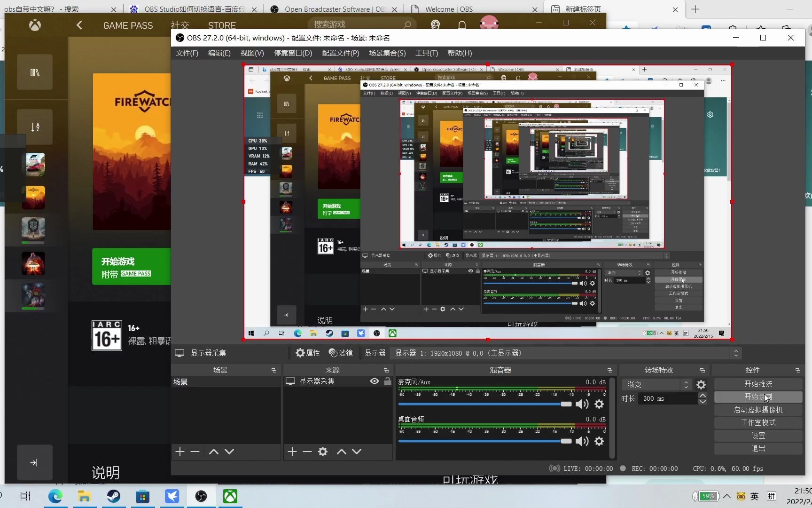Open 显示器 display selection dropdown
This screenshot has height=508, width=812.
tap(566, 353)
